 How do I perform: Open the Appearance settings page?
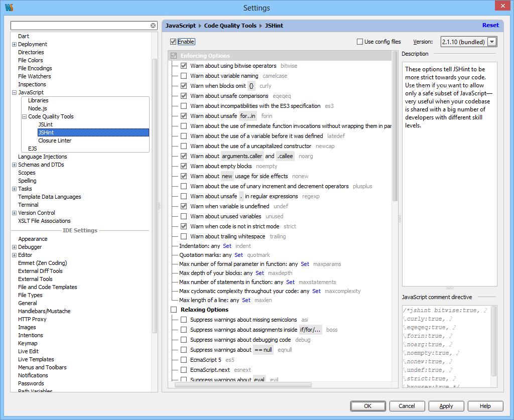click(33, 239)
